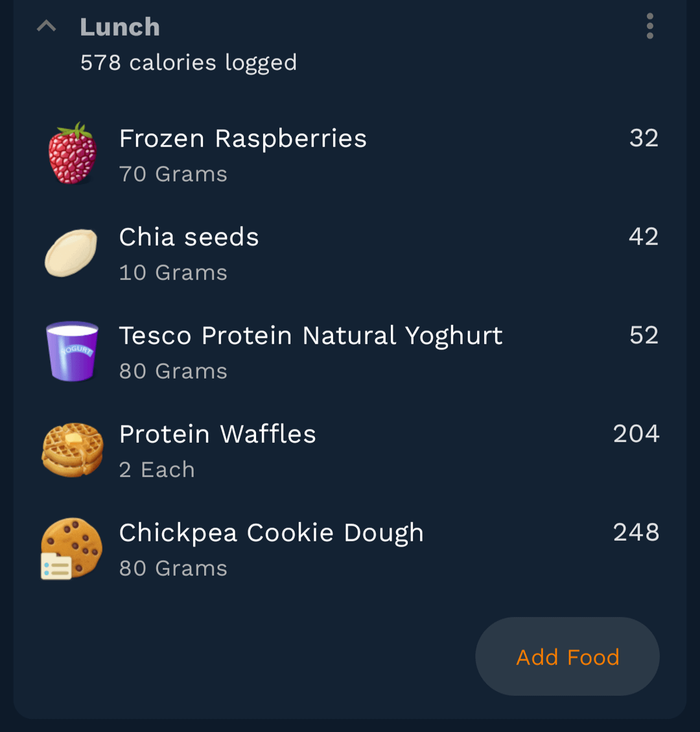Select Tesco Protein Natural Yoghurt entry

310,336
